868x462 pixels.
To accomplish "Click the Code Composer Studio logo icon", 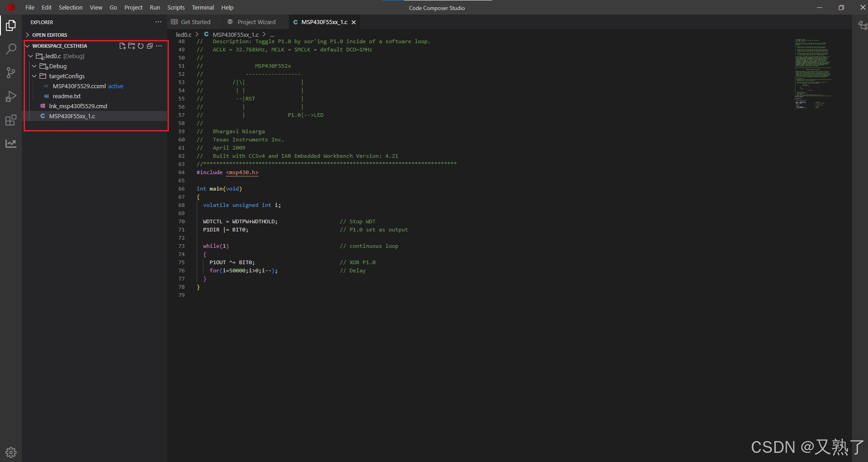I will coord(11,7).
